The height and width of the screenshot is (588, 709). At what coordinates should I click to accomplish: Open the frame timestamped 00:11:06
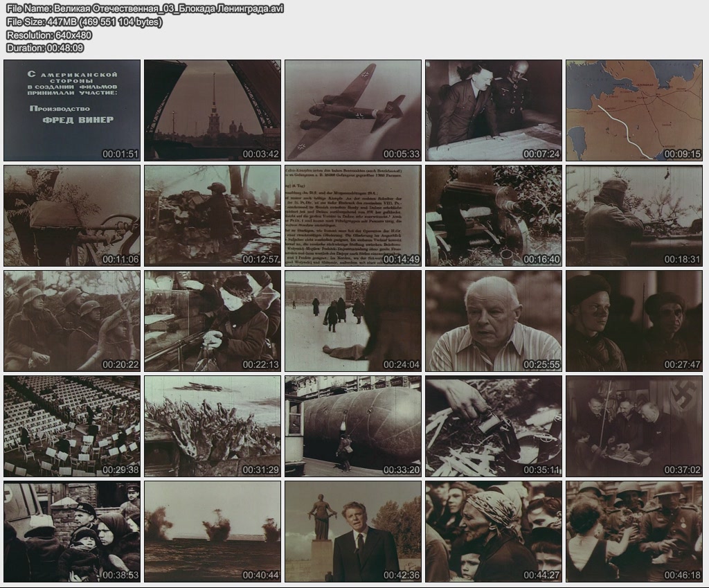72,215
